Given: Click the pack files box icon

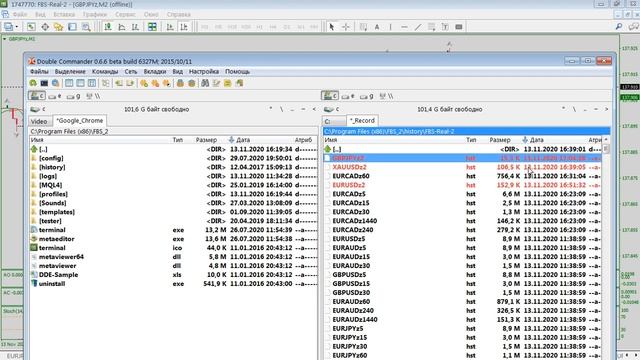Looking at the screenshot, I should [x=180, y=83].
